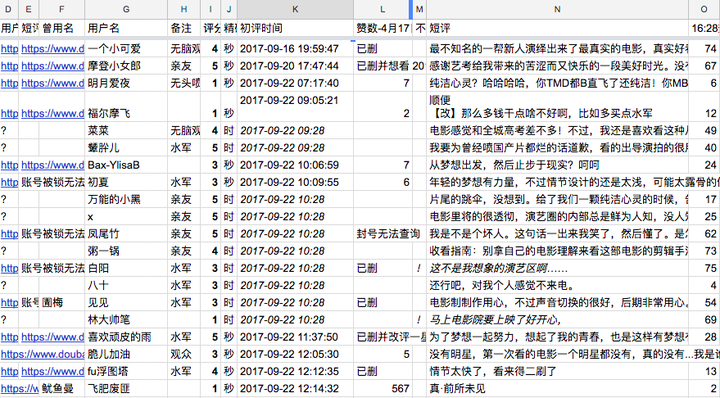Select the comment cell 真·前所未见
Screen dimensions: 720x398
pyautogui.click(x=557, y=389)
